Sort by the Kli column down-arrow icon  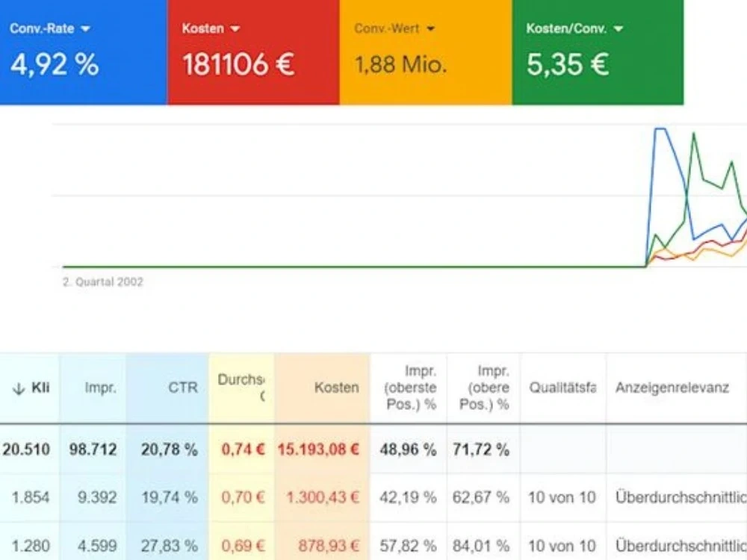click(19, 388)
